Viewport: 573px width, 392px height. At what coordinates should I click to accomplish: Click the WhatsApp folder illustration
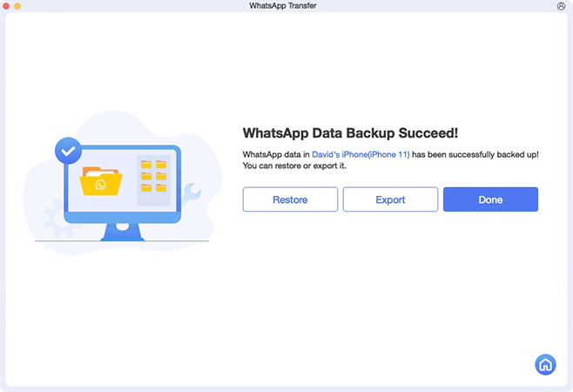click(101, 181)
